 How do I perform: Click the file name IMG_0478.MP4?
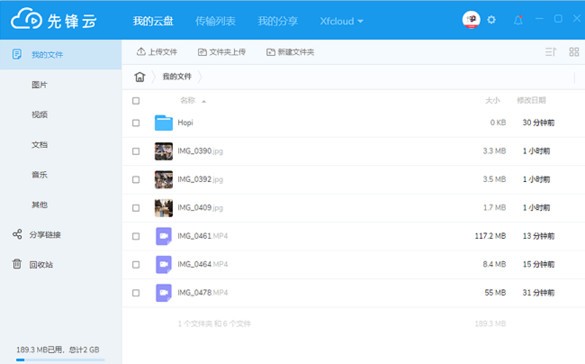(203, 292)
